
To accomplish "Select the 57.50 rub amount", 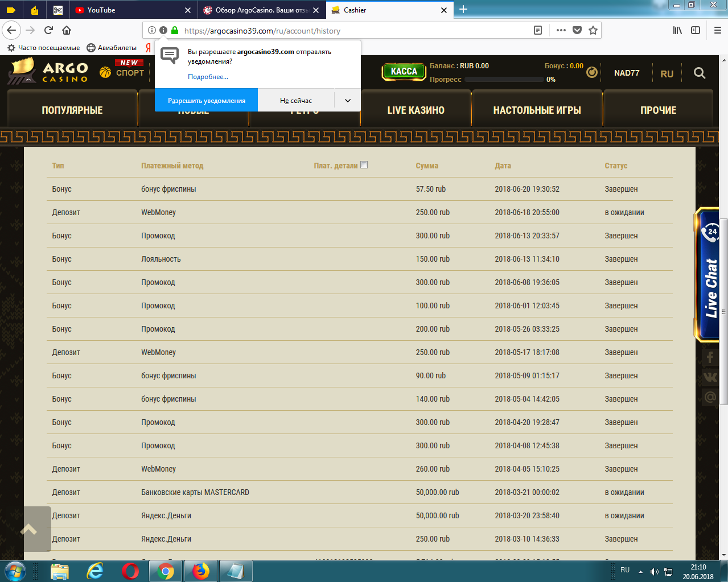I will 431,189.
